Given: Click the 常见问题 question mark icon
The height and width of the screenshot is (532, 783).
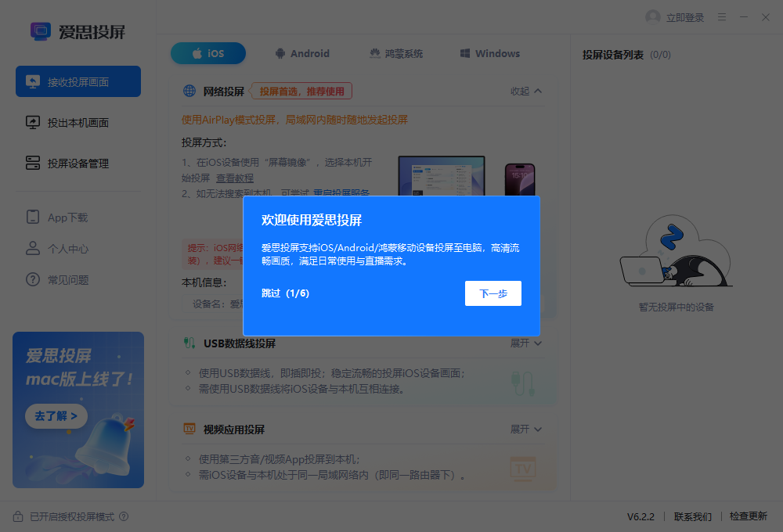Looking at the screenshot, I should (x=33, y=279).
